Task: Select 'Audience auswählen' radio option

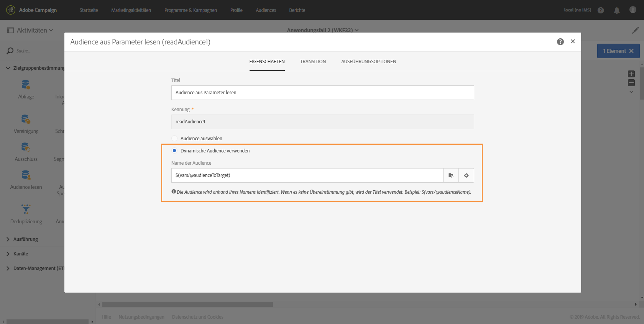Action: tap(174, 138)
